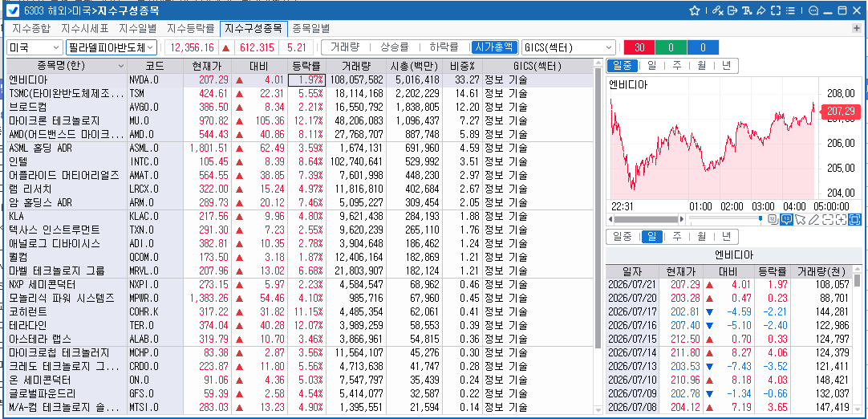This screenshot has width=868, height=419.
Task: Switch to the 종목일별 tab
Action: (x=310, y=28)
